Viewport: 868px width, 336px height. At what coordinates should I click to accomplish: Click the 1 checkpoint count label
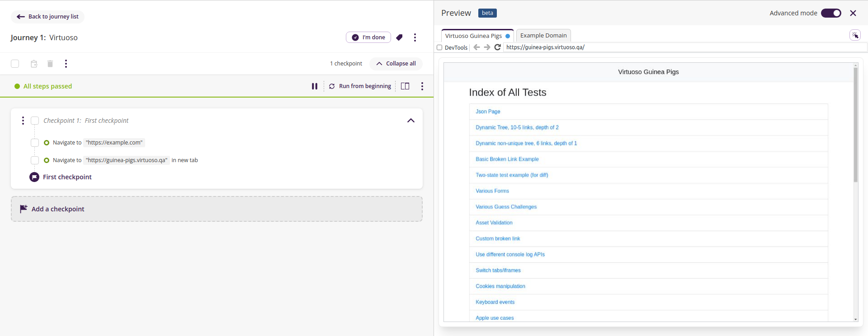pyautogui.click(x=346, y=64)
